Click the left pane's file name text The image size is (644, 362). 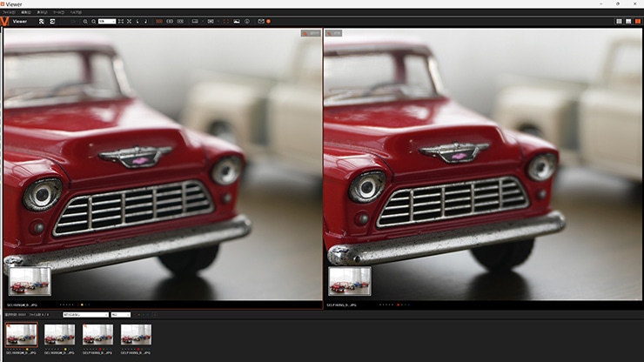point(22,305)
